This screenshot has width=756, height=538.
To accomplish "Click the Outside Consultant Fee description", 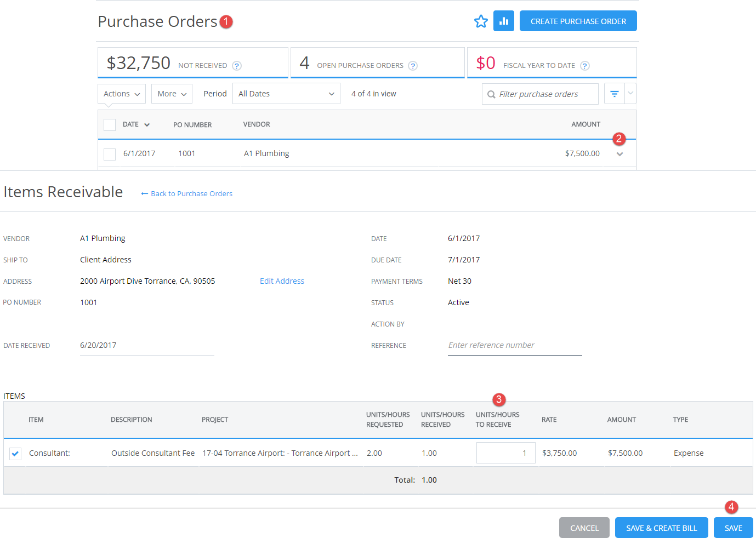I will (153, 453).
